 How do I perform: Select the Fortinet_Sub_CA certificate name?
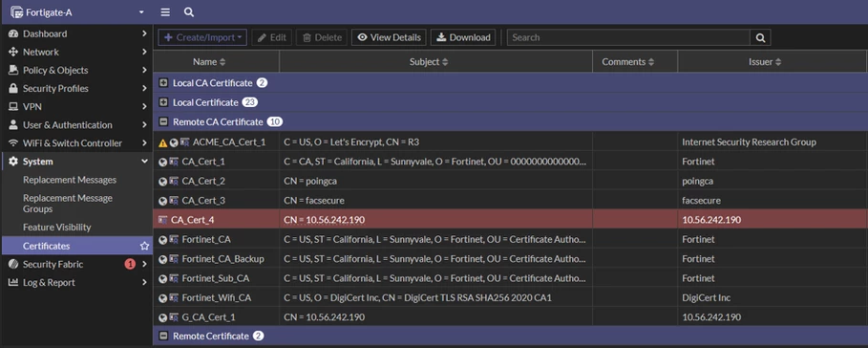click(x=216, y=278)
